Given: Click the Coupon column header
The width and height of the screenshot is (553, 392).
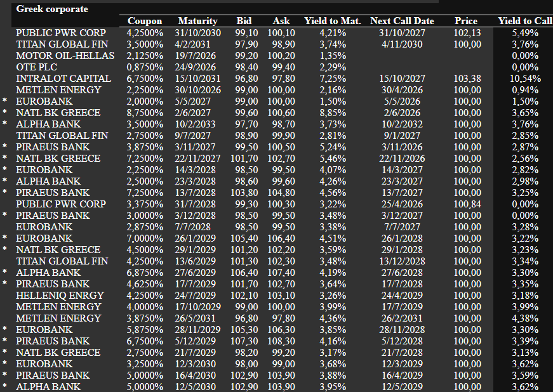Looking at the screenshot, I should coord(145,21).
